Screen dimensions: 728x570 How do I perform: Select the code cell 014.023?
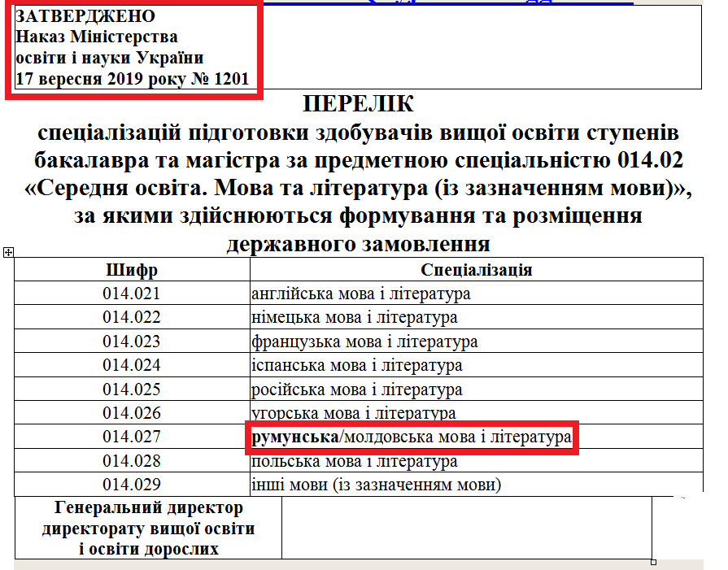[x=132, y=342]
